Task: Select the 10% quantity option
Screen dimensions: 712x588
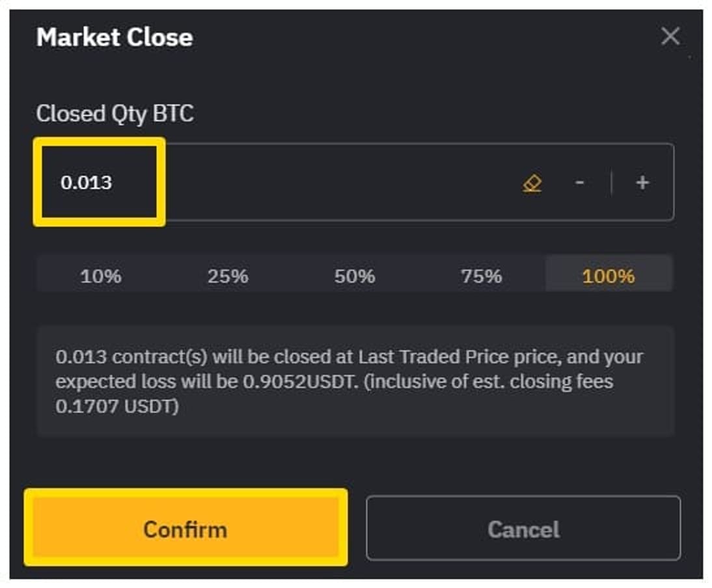Action: (100, 276)
